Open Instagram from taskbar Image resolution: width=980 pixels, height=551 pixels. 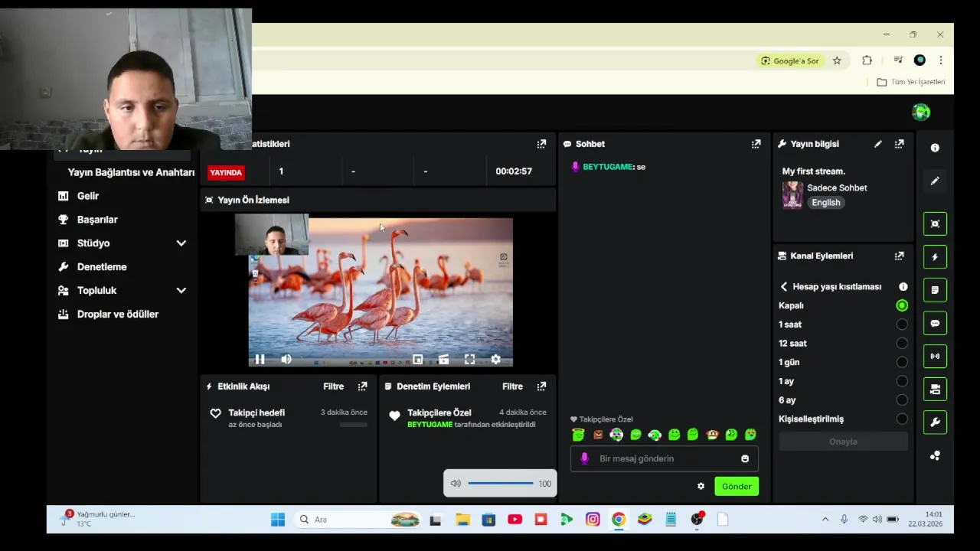tap(593, 520)
